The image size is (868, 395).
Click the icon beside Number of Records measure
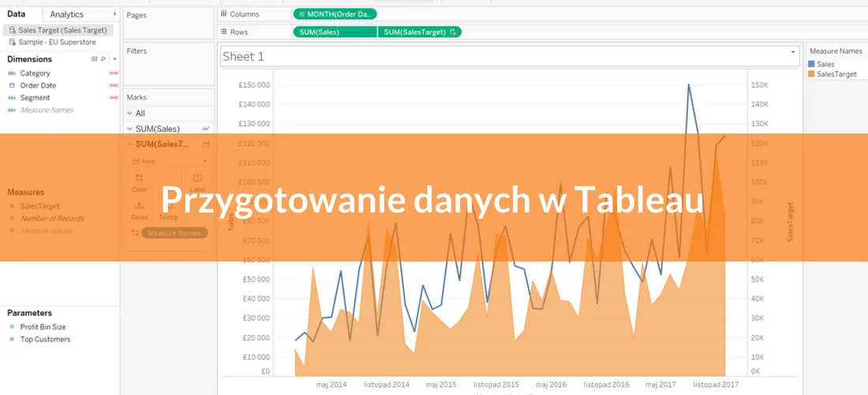point(12,218)
